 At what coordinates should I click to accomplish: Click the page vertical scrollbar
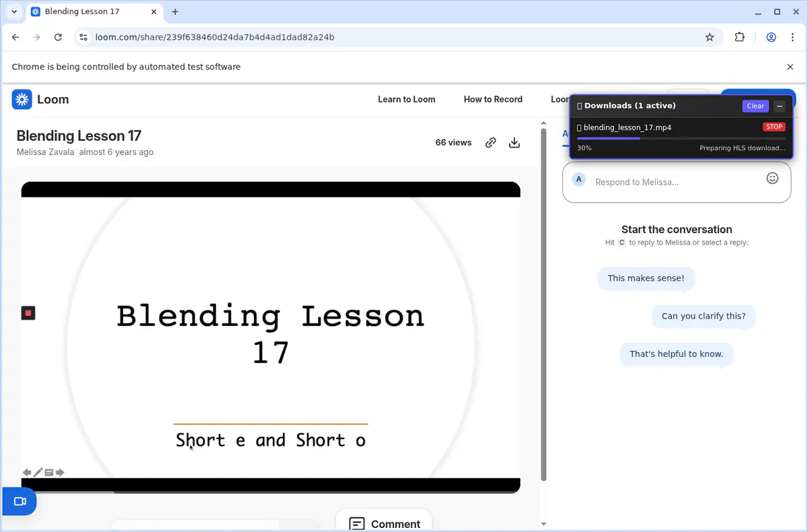point(543,303)
